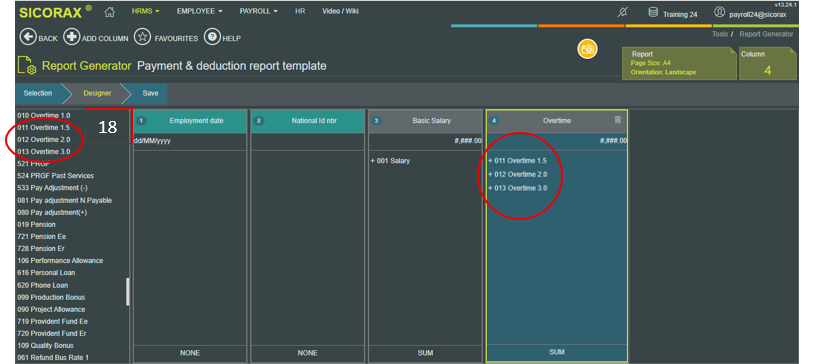Image resolution: width=819 pixels, height=364 pixels.
Task: Click the Training 24 database icon
Action: (653, 12)
